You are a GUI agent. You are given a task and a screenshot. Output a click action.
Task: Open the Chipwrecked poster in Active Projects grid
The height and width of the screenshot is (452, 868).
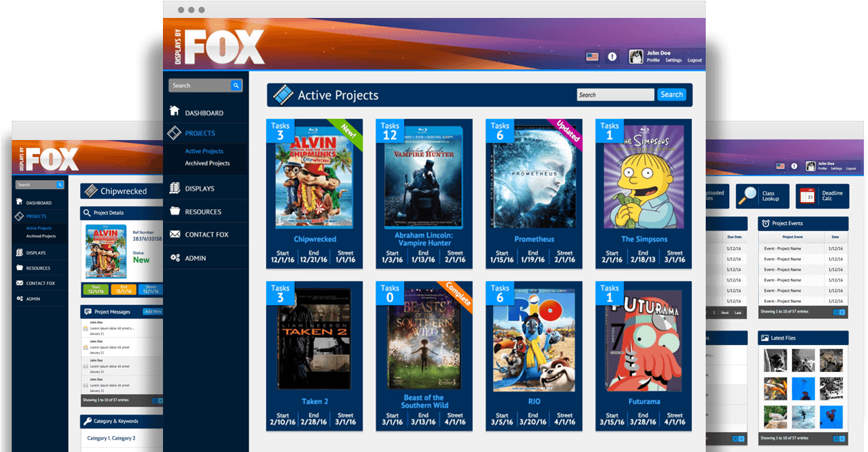pos(314,176)
